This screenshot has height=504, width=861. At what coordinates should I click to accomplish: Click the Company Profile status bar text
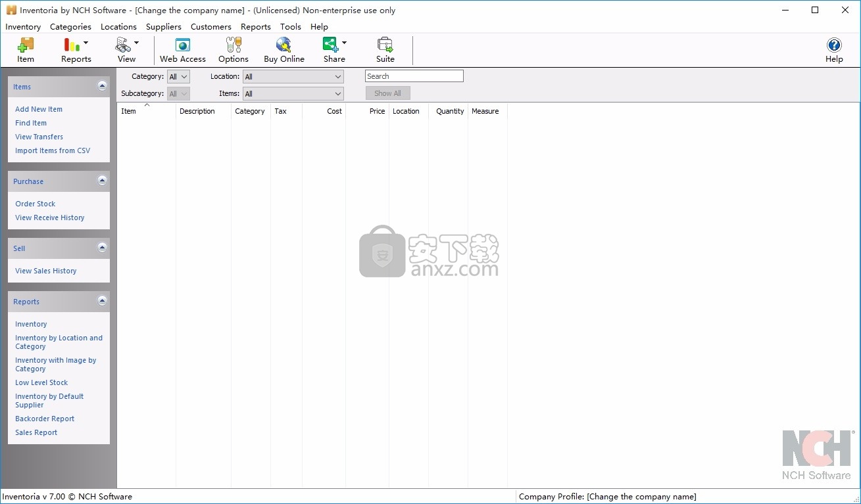(x=607, y=497)
